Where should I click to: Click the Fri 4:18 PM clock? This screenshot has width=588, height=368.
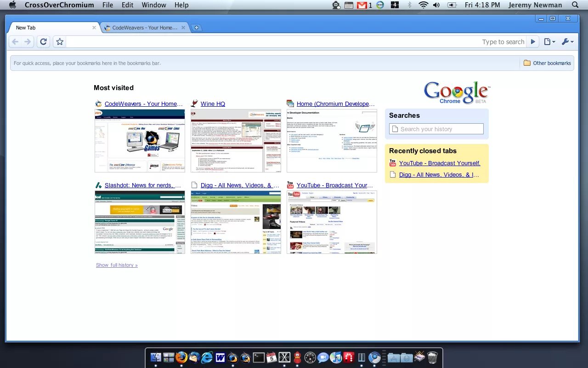tap(482, 5)
